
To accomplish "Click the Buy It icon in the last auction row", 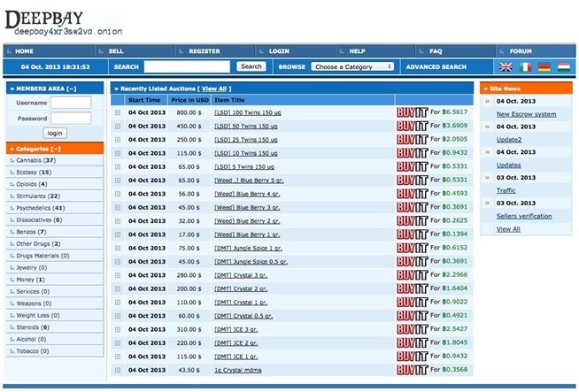I will tap(411, 370).
